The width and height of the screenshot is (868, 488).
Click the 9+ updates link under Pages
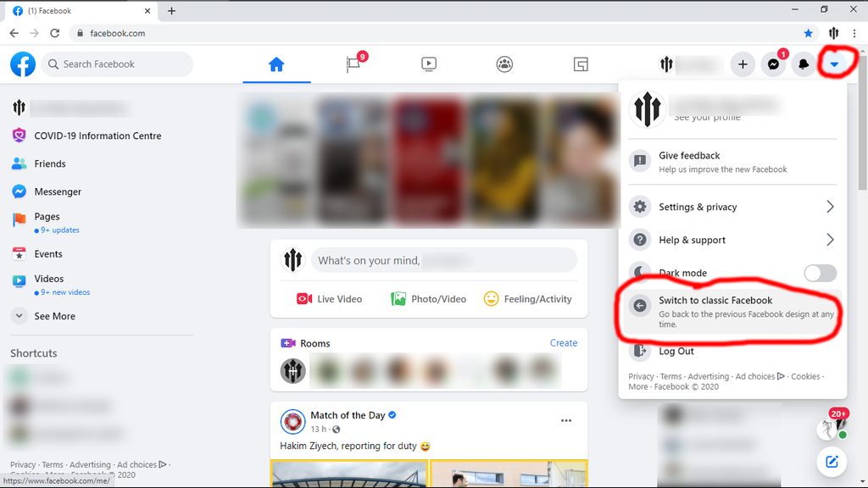60,230
